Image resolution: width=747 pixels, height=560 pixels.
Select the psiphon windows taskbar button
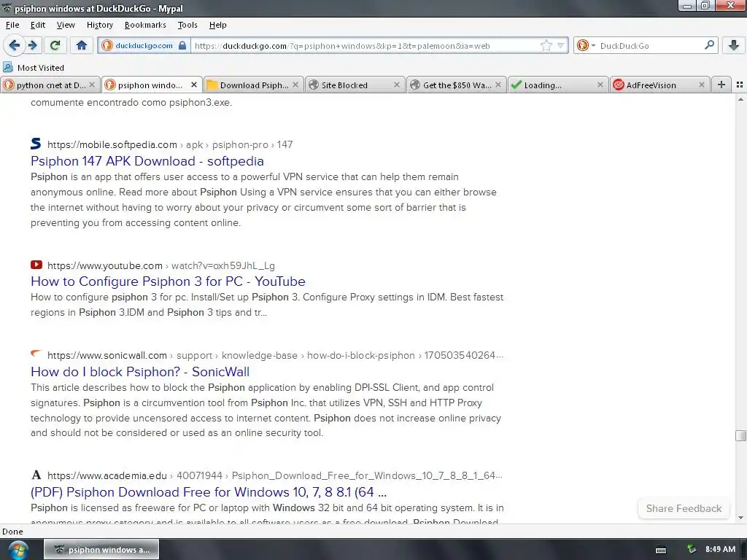click(101, 550)
